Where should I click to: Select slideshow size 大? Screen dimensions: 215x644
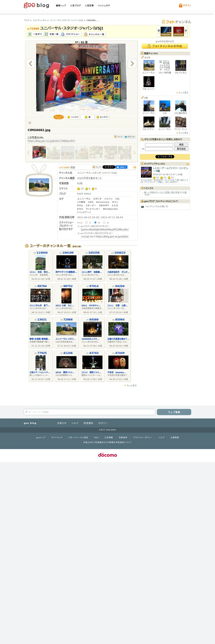click(x=104, y=223)
